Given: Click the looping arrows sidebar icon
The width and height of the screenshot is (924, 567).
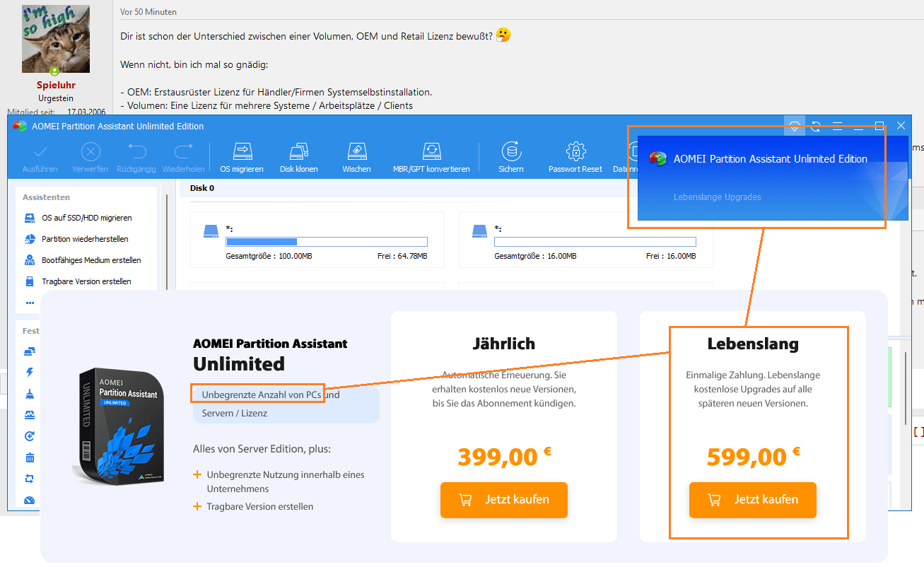Looking at the screenshot, I should pos(30,479).
